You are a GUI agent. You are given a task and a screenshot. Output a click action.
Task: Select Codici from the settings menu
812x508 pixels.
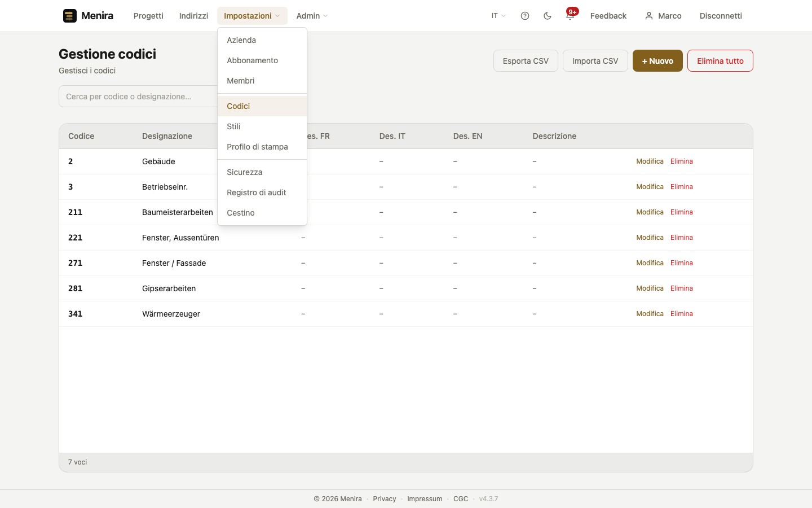click(x=262, y=106)
